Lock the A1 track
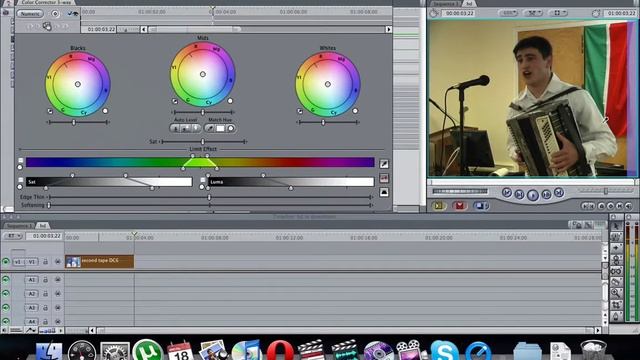Screen dimensions: 640x360 [x=45, y=280]
